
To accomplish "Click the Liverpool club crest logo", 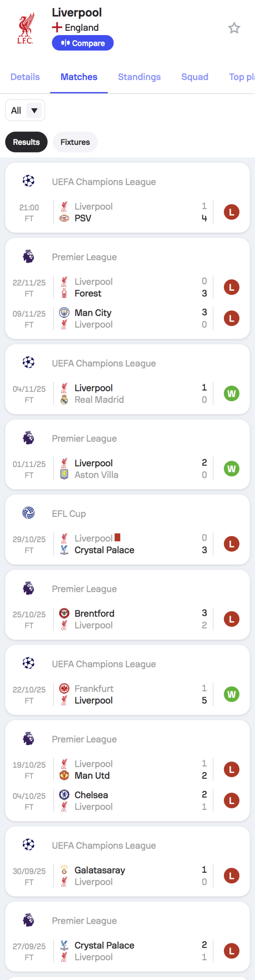I will 26,29.
